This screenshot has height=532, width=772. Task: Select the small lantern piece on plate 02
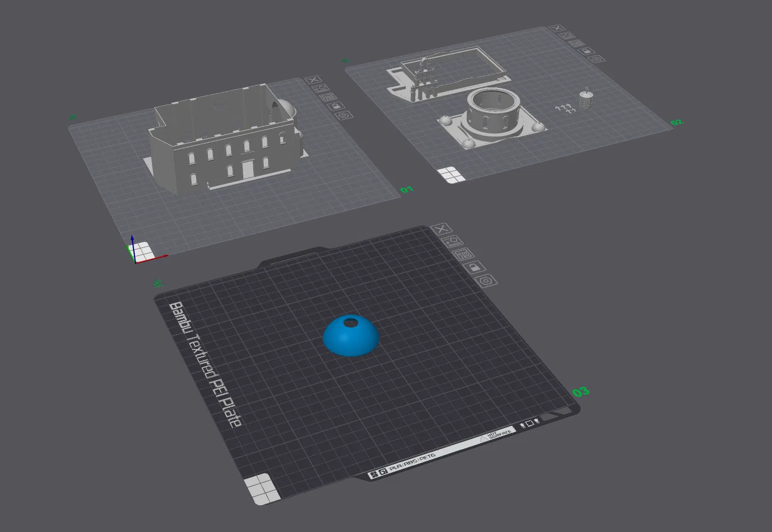click(x=587, y=99)
